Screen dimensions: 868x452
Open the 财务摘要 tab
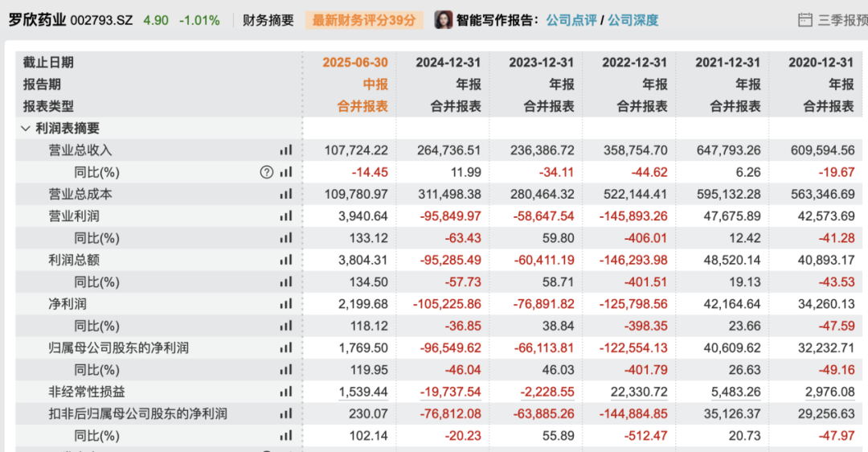click(x=268, y=20)
